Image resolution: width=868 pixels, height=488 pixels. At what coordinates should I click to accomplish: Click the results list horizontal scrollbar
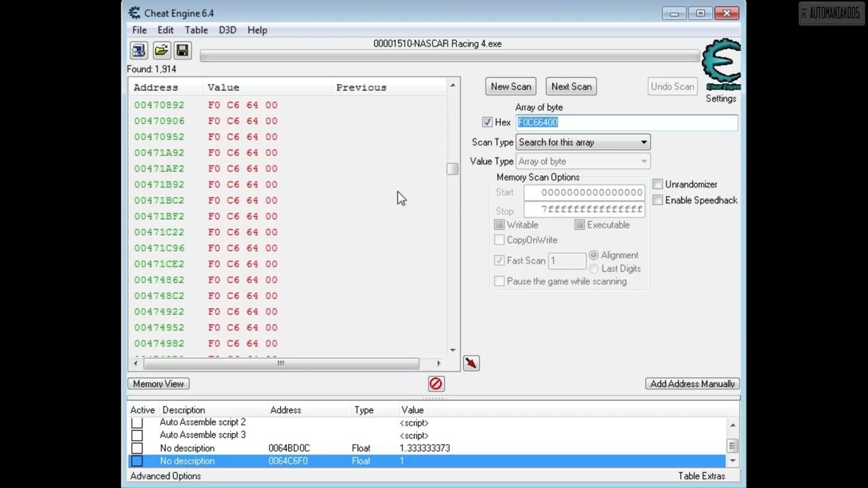(280, 363)
